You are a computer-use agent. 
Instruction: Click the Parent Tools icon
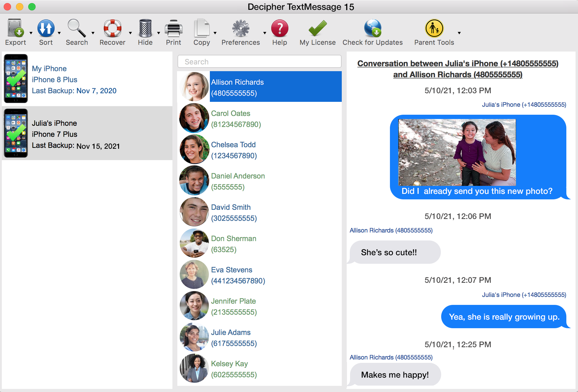tap(433, 29)
